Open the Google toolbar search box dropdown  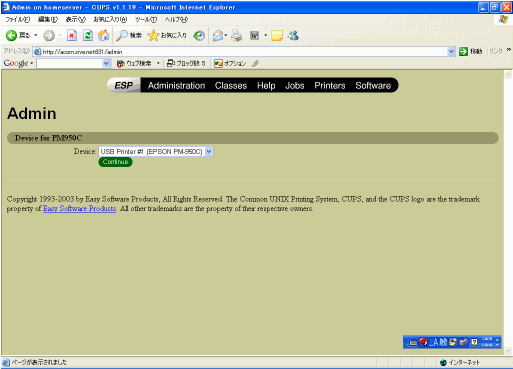coord(106,63)
